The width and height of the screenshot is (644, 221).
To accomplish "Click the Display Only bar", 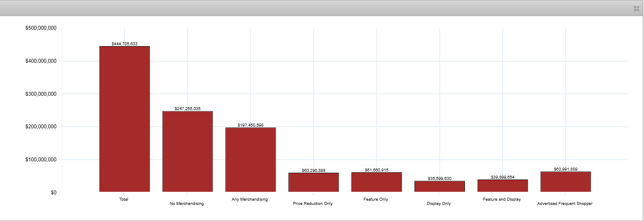I will pos(439,187).
